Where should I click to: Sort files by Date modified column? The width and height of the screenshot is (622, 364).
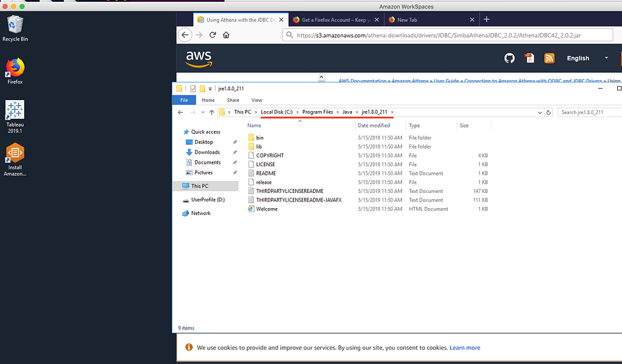pyautogui.click(x=381, y=126)
